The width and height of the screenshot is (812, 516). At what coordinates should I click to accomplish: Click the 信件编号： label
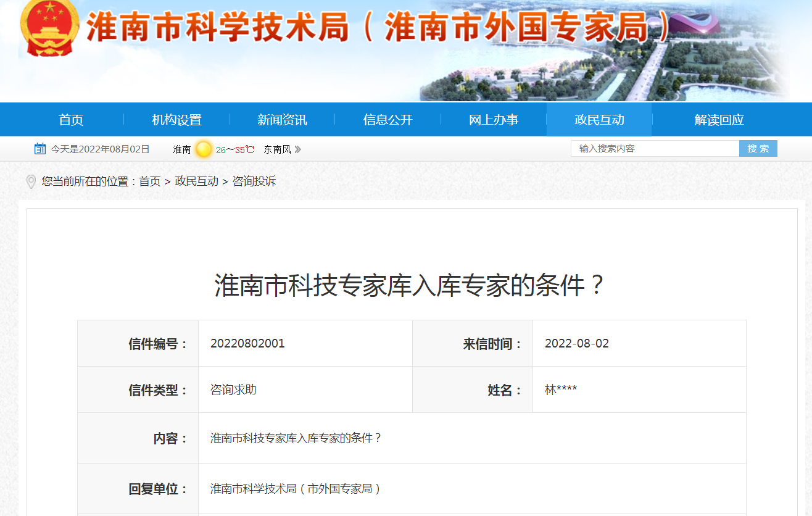158,344
